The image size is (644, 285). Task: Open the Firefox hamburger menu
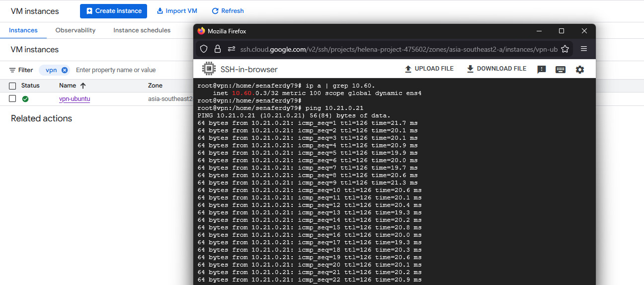tap(584, 49)
